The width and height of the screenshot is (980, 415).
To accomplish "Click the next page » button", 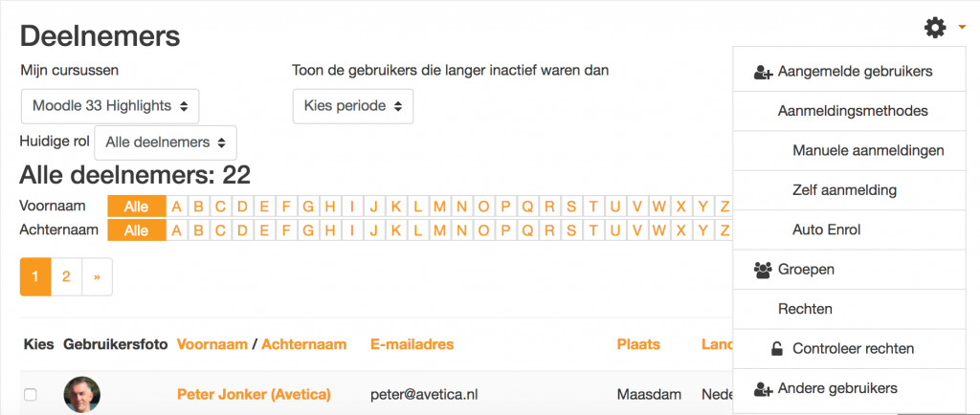I will coord(97,276).
